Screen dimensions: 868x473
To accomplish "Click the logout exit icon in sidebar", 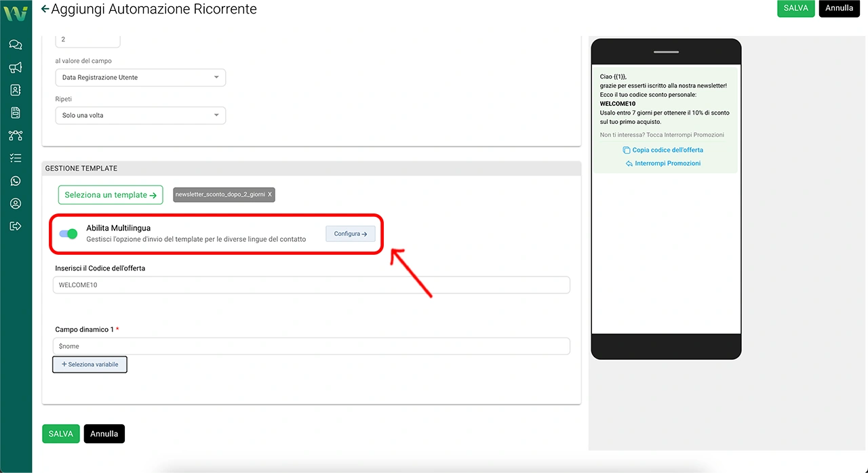I will (16, 226).
